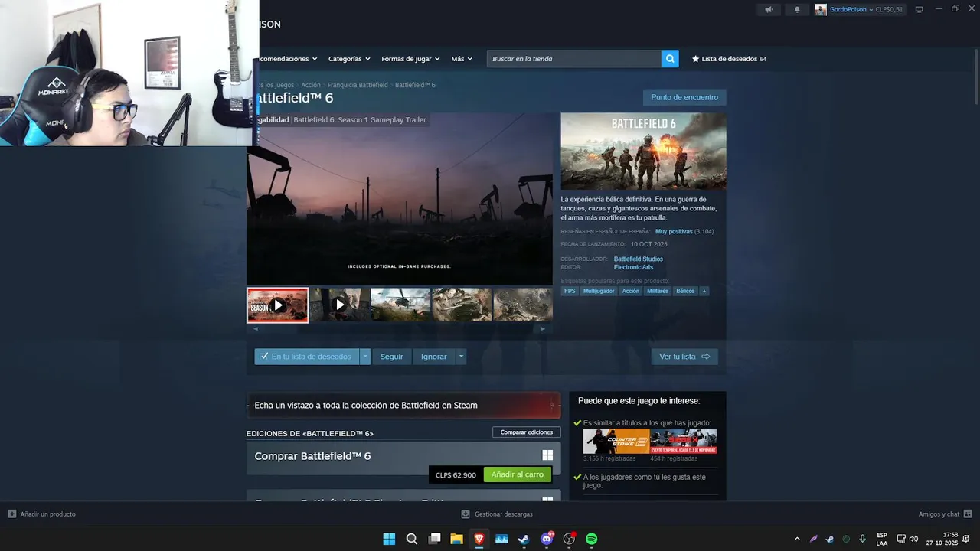Switch to Big Picture mode icon
980x551 pixels.
(920, 10)
